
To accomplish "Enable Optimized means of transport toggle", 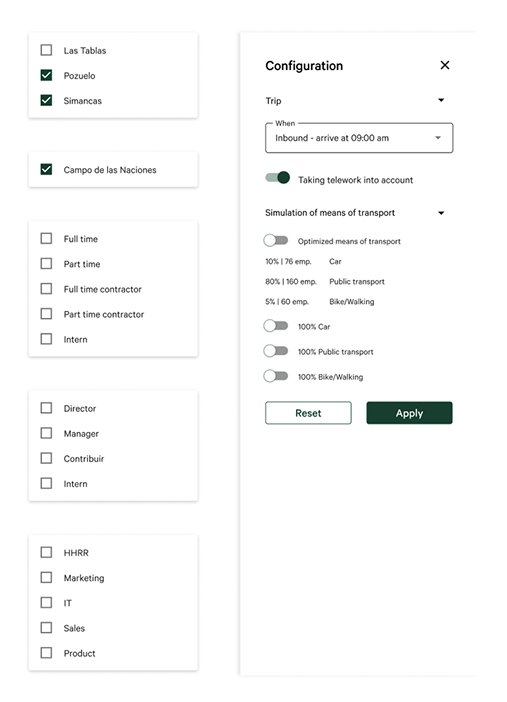I will (x=275, y=241).
